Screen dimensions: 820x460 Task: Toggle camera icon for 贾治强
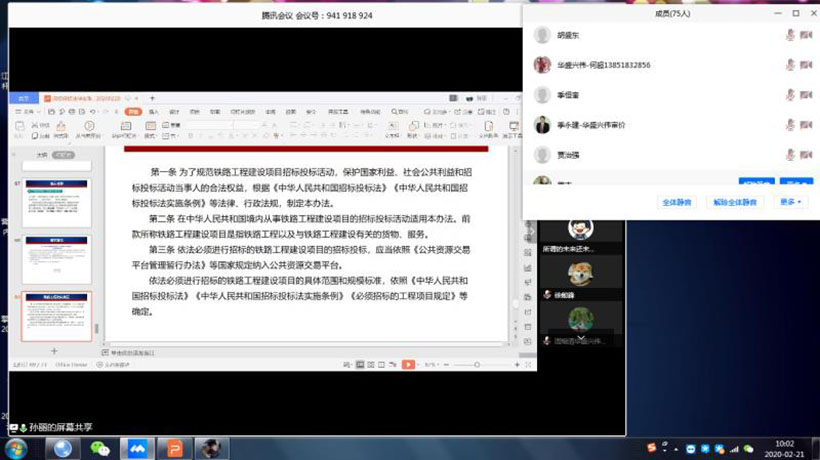(x=805, y=154)
